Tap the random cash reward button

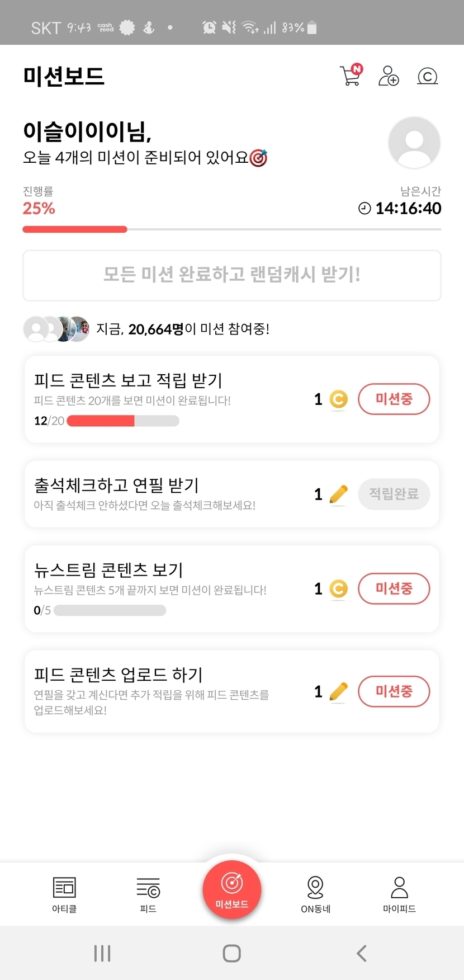(231, 275)
